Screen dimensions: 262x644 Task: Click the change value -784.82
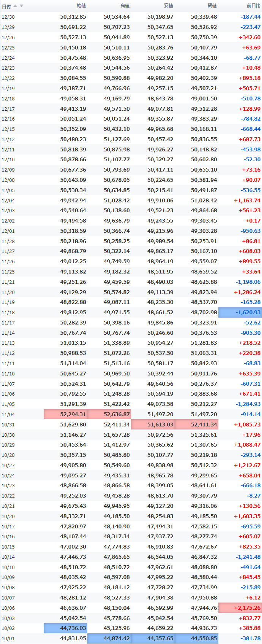click(x=251, y=119)
